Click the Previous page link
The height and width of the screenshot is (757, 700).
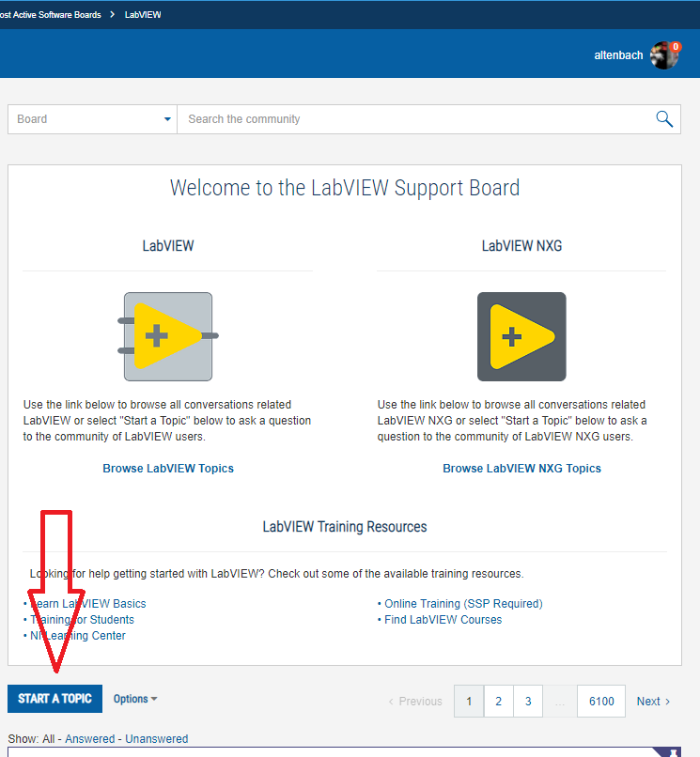[x=415, y=701]
